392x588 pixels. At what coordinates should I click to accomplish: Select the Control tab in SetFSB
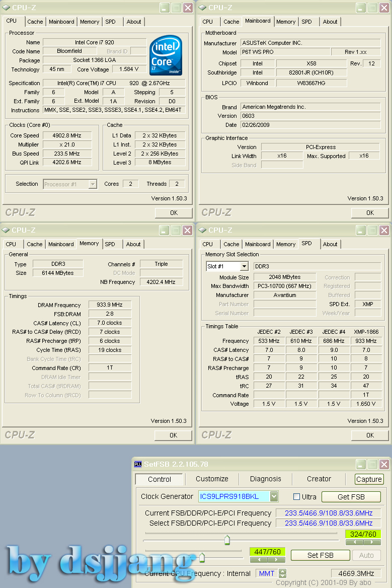pyautogui.click(x=160, y=479)
